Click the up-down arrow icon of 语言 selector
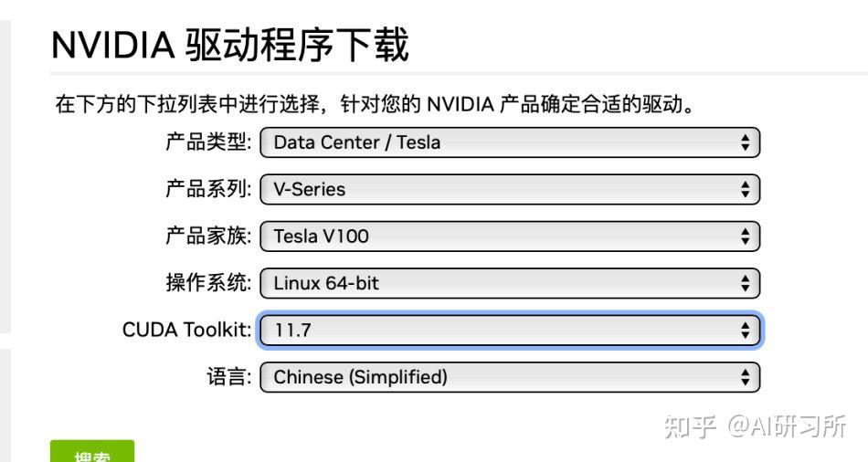Image resolution: width=868 pixels, height=462 pixels. 746,377
